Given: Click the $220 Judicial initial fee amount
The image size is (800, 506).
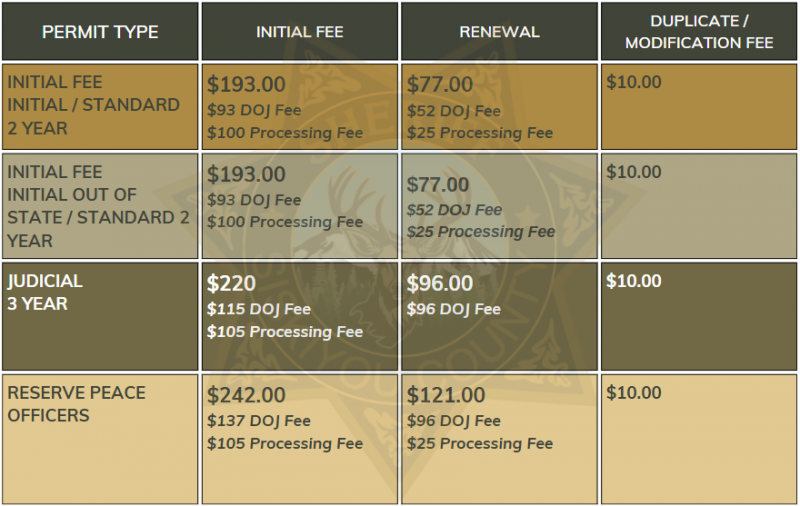Looking at the screenshot, I should click(232, 284).
